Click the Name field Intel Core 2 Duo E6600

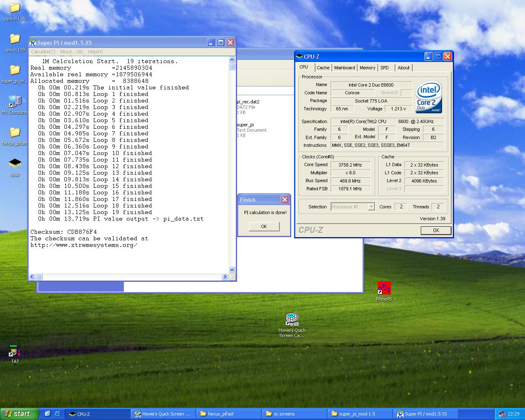tap(371, 85)
